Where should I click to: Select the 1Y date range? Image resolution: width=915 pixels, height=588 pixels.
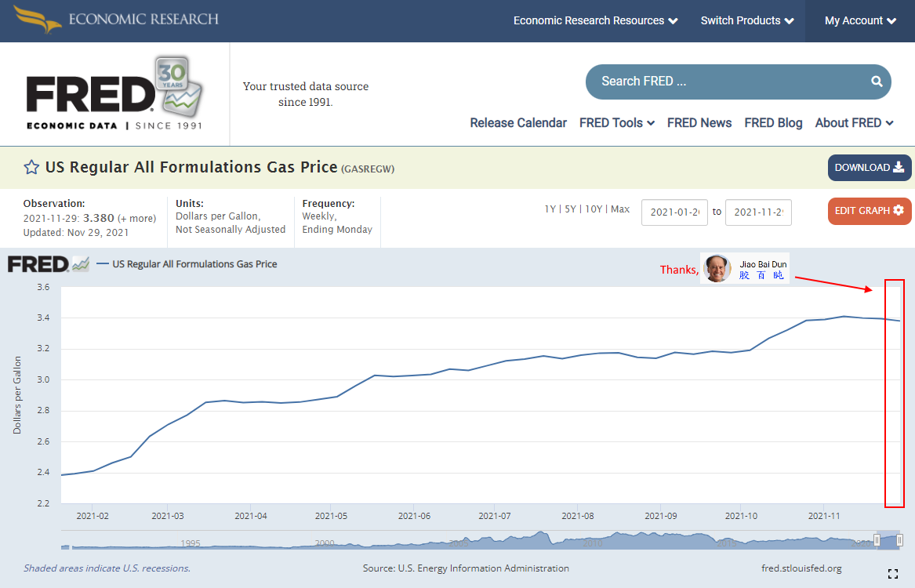point(550,209)
